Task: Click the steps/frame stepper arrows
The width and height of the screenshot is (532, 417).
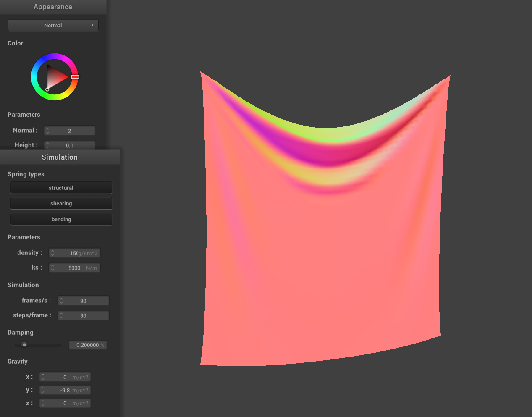Action: (x=61, y=315)
